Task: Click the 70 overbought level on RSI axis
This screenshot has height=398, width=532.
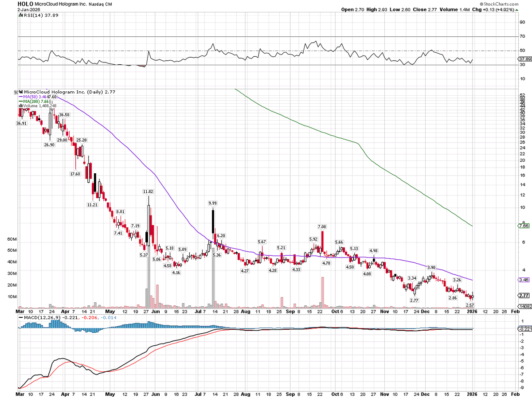Action: 522,37
